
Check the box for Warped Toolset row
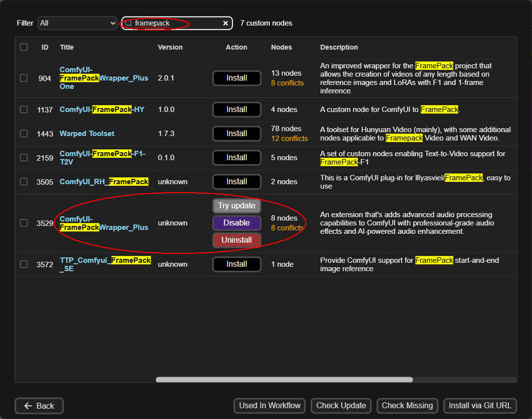(x=24, y=134)
